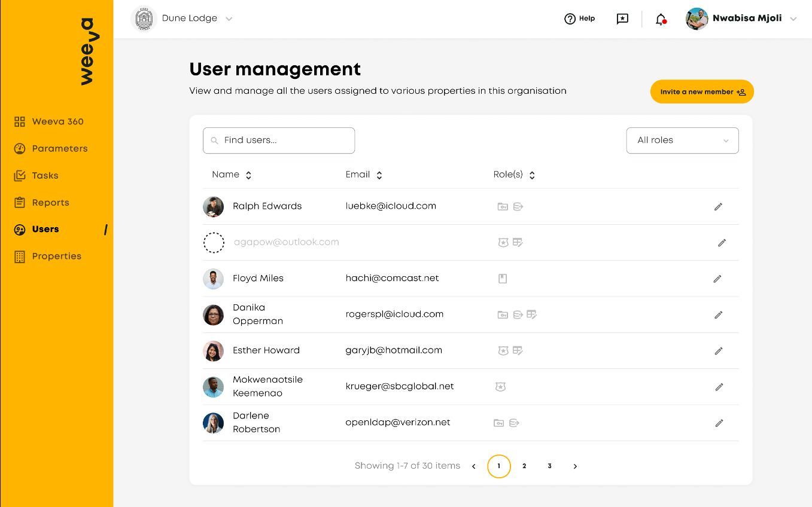This screenshot has height=507, width=812.
Task: Open Nwabisa Mjoli account menu
Action: (793, 19)
